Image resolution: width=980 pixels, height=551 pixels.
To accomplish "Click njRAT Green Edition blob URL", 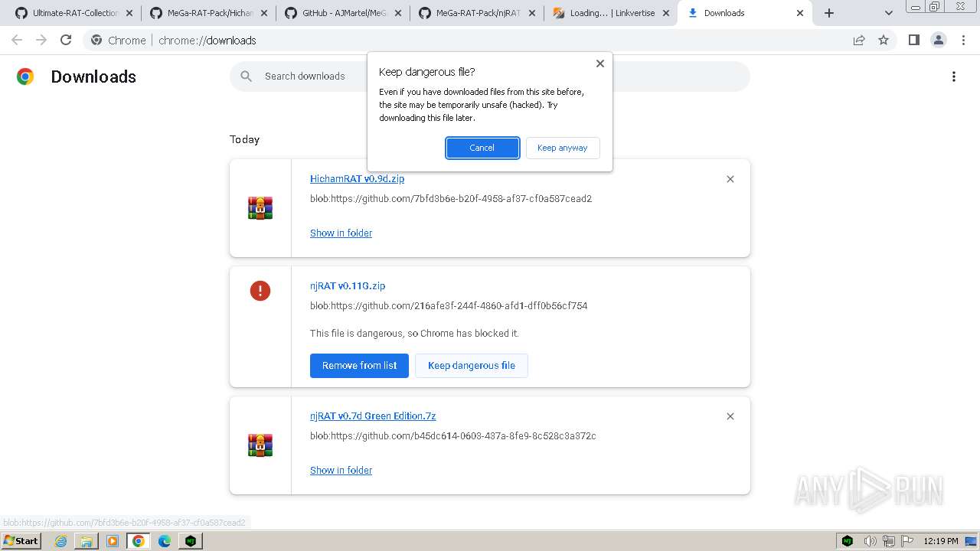I will tap(452, 435).
